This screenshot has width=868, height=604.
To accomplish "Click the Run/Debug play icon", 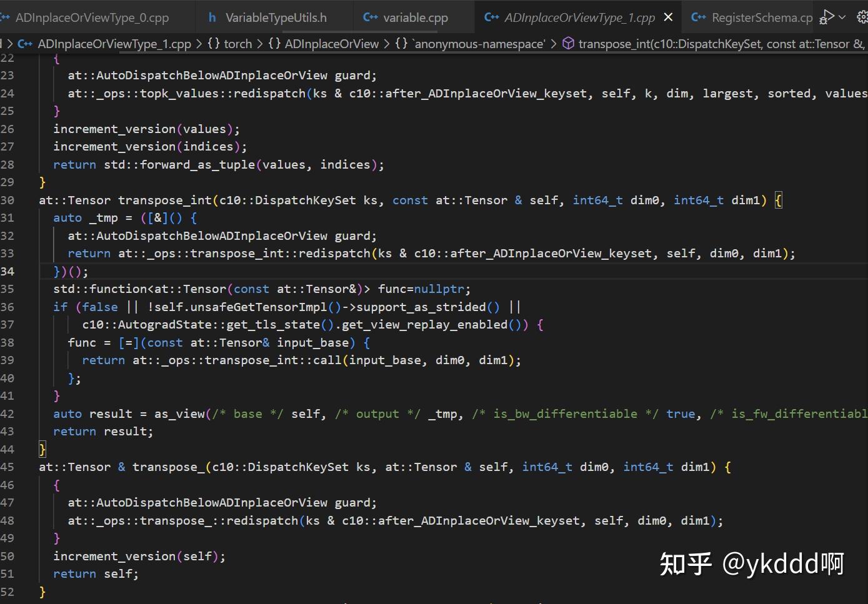I will (826, 17).
